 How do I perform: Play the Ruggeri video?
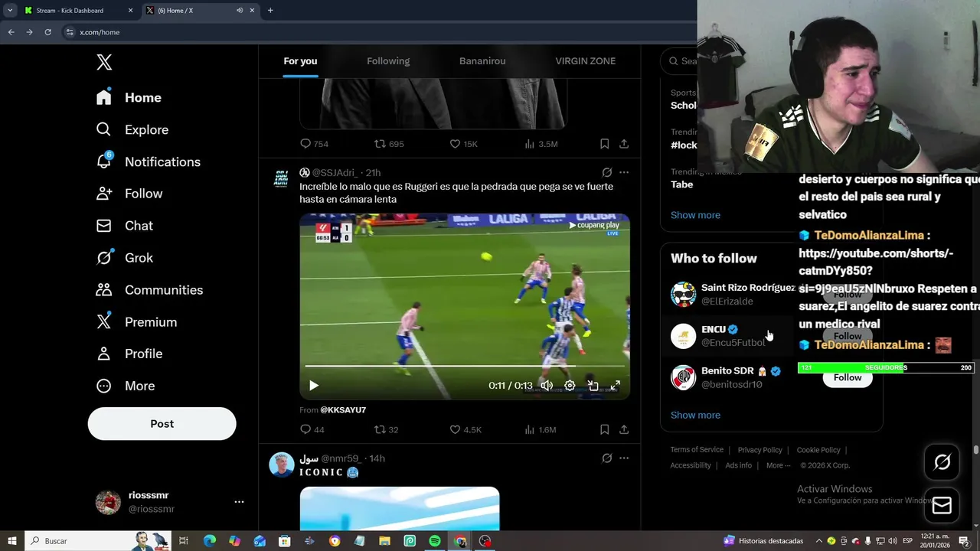[x=313, y=386]
